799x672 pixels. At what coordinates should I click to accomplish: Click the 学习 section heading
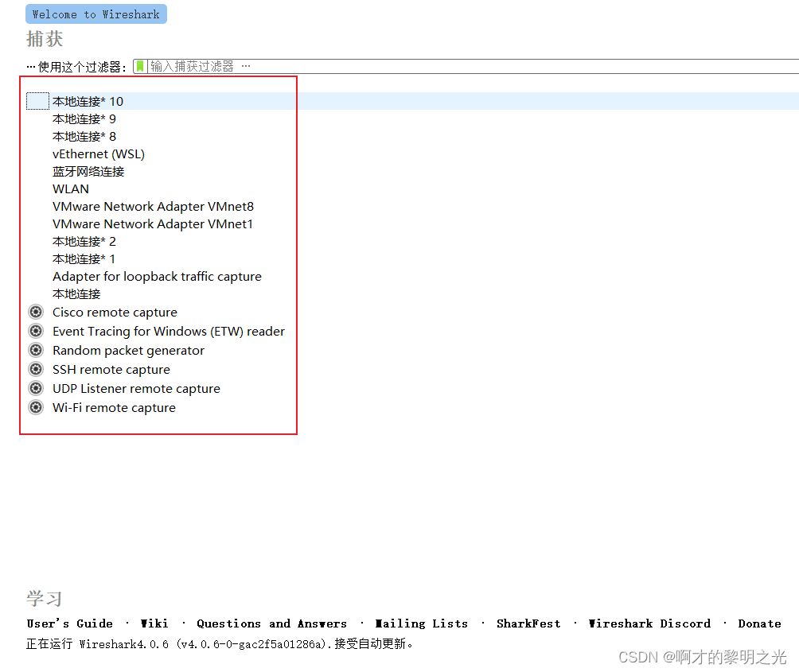[x=45, y=599]
